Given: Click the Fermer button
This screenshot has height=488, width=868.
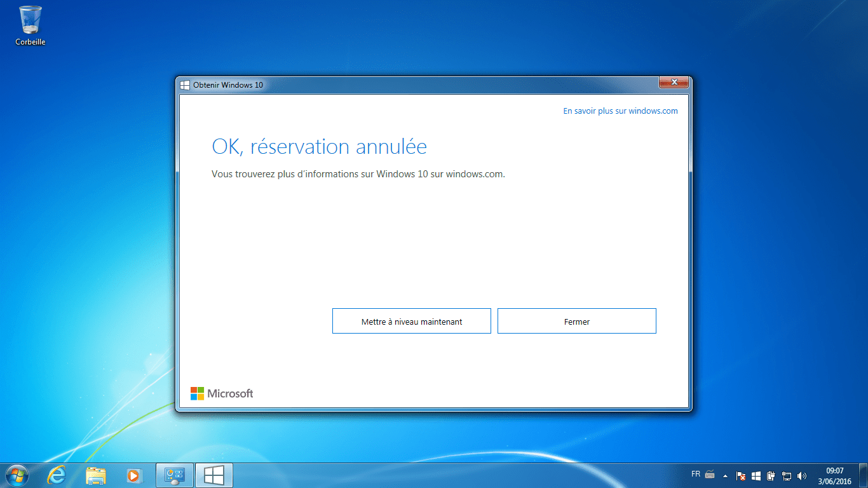Looking at the screenshot, I should (x=577, y=321).
